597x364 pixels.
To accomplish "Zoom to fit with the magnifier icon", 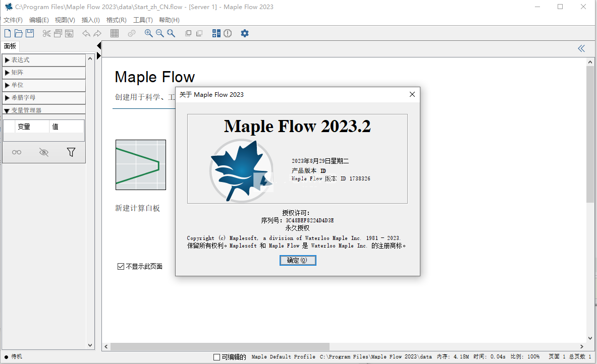I will coord(171,33).
